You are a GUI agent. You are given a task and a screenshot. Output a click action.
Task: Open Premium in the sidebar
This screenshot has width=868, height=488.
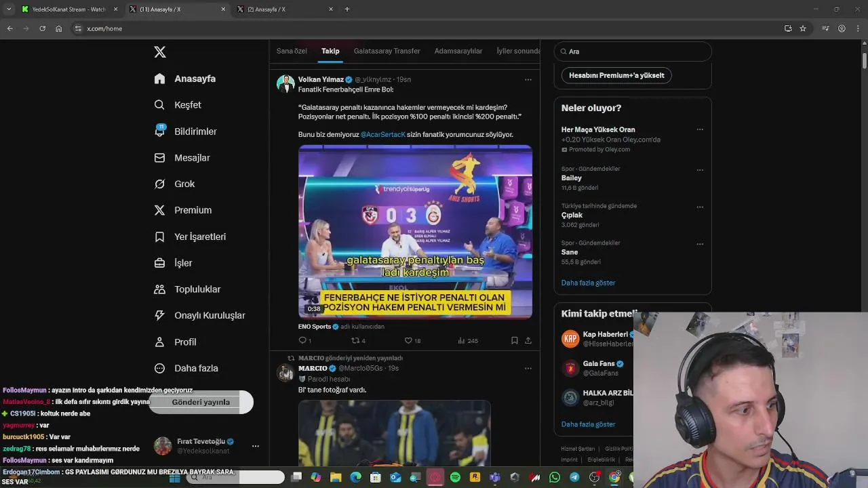[x=183, y=210]
